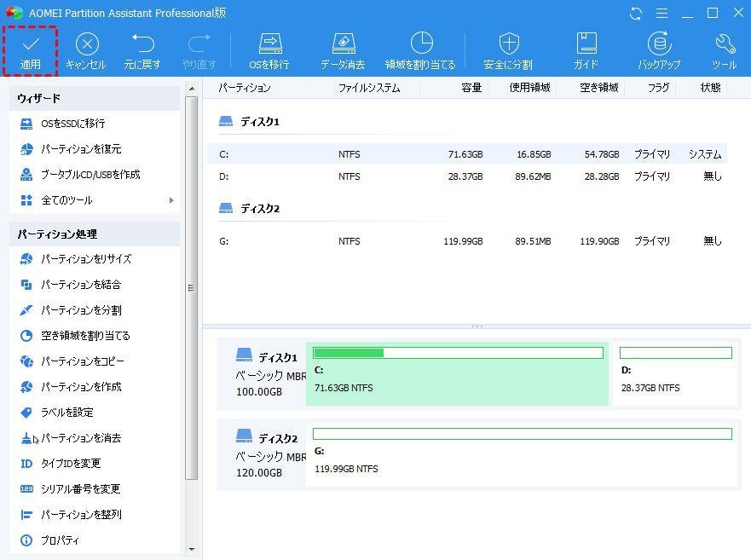Open 領域を割り当てる allocate space tool
Viewport: 751px width, 560px height.
[420, 51]
